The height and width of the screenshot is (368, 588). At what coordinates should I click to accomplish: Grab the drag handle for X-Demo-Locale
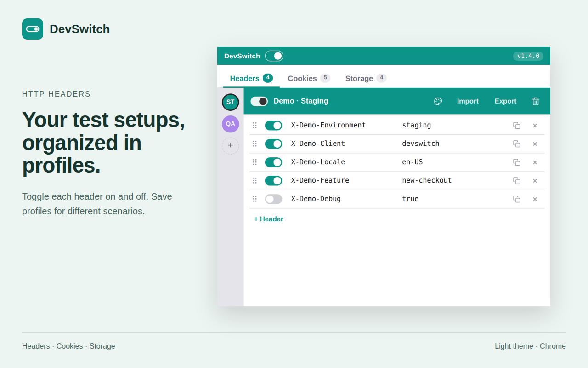(x=254, y=162)
